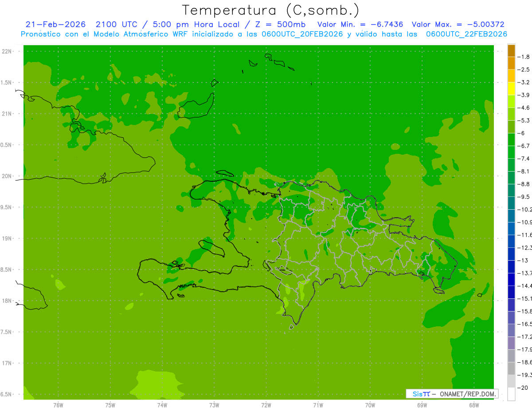Click the '-10.2' colorbar label

(524, 209)
